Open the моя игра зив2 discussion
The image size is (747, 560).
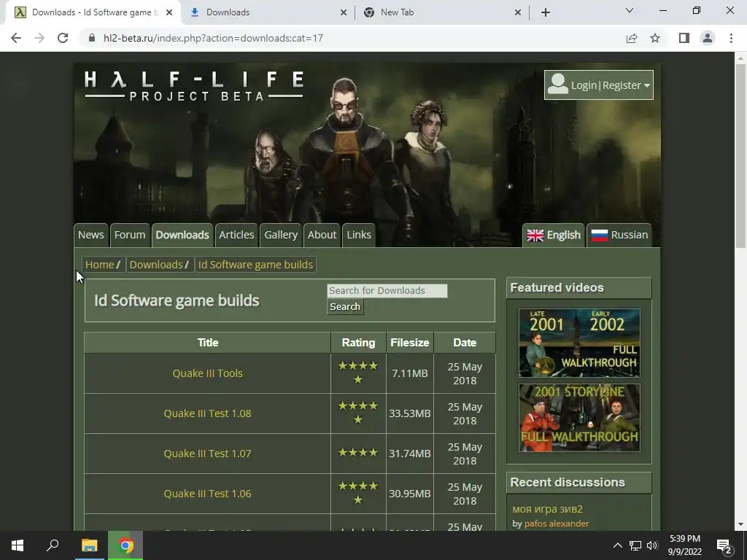(x=547, y=509)
